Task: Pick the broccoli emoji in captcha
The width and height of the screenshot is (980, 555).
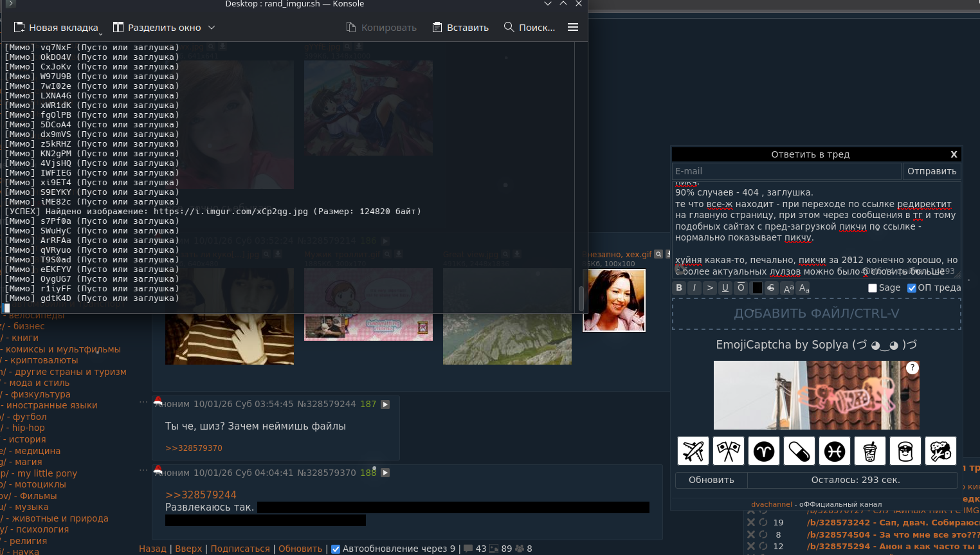Action: [x=941, y=451]
